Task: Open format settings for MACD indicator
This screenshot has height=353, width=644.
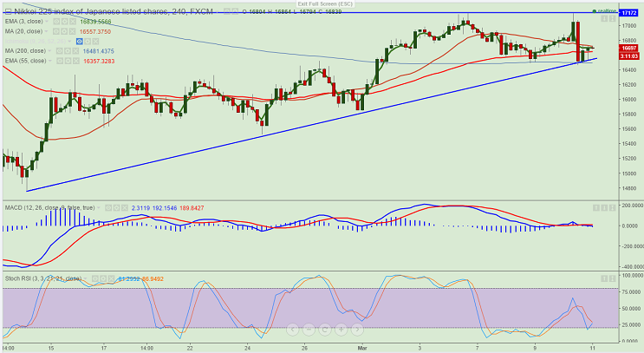Action: click(x=117, y=208)
